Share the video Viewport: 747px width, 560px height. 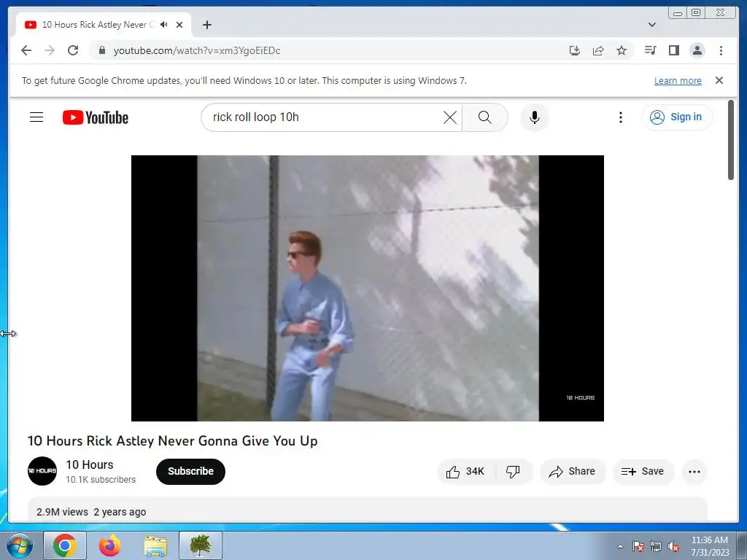click(x=572, y=472)
